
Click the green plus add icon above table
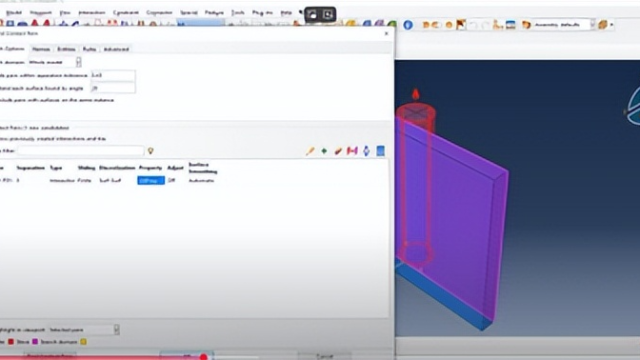[324, 151]
